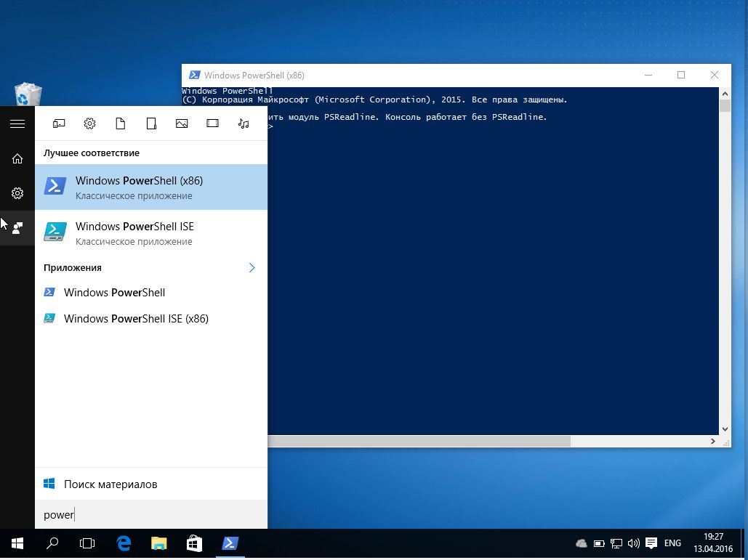748x560 pixels.
Task: Open Task View on taskbar
Action: [87, 543]
